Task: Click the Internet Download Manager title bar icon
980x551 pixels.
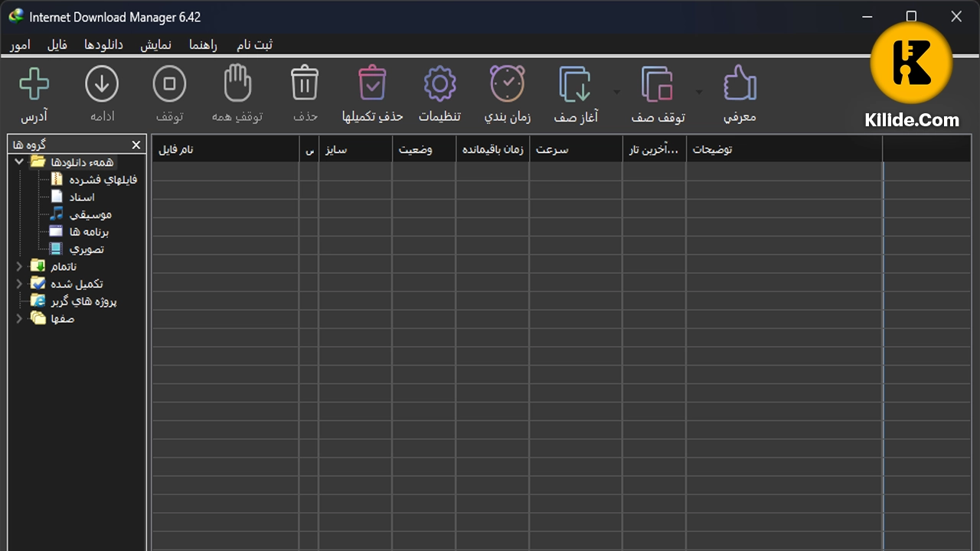Action: pos(16,16)
